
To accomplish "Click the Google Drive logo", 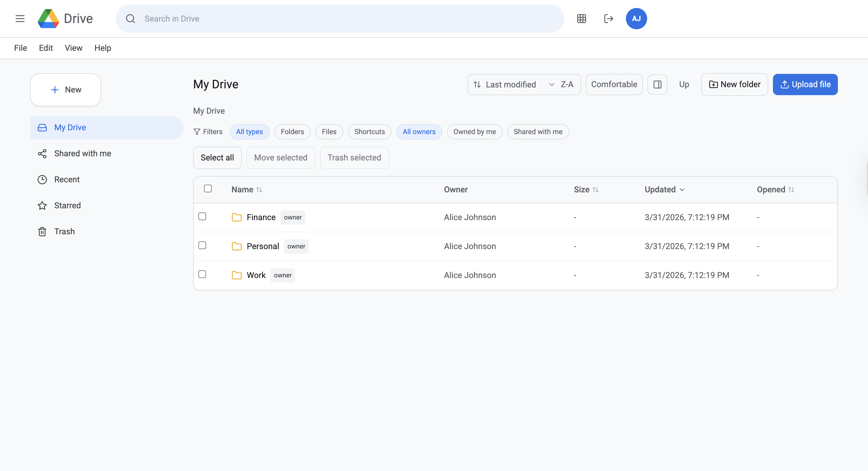I will click(48, 19).
